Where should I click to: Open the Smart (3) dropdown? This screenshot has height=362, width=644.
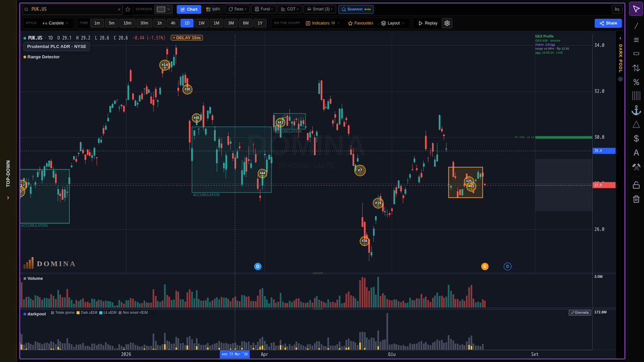tap(320, 9)
